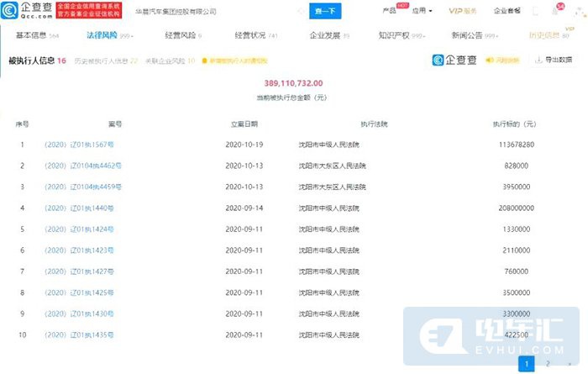
Task: Open case (2020)辽01执1435号
Action: pos(79,334)
